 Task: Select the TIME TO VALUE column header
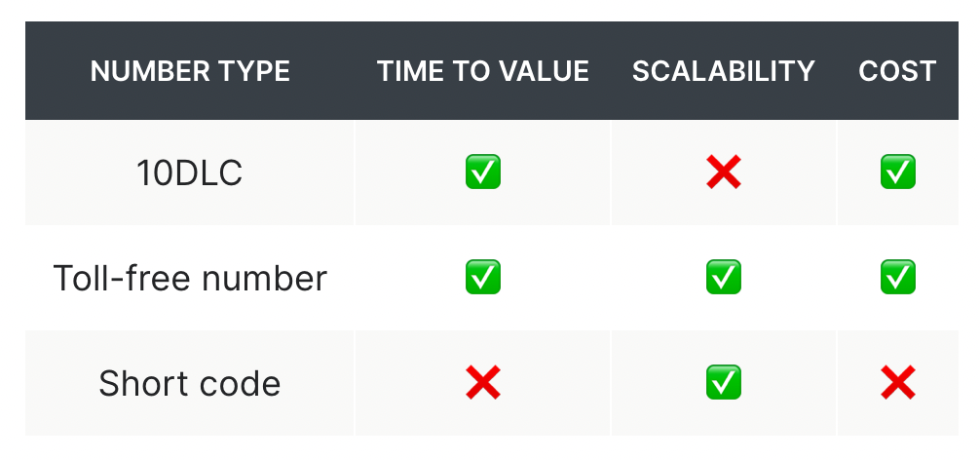click(x=482, y=71)
